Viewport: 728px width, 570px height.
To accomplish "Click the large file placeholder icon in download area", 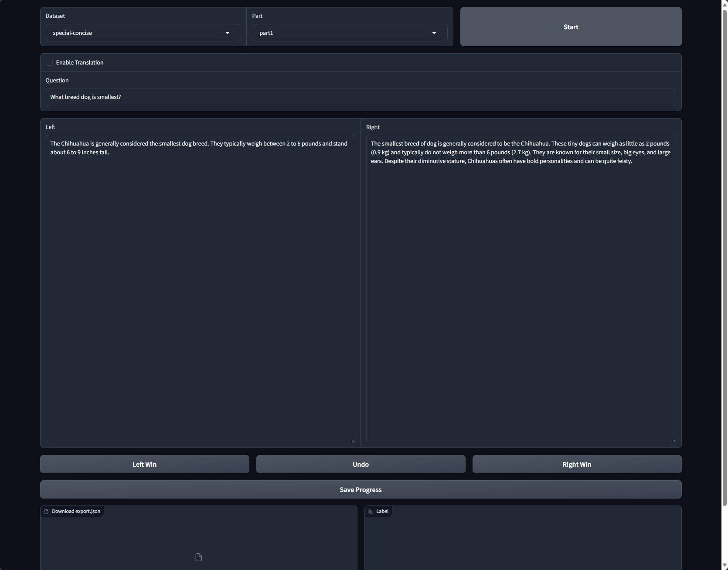I will [x=199, y=557].
